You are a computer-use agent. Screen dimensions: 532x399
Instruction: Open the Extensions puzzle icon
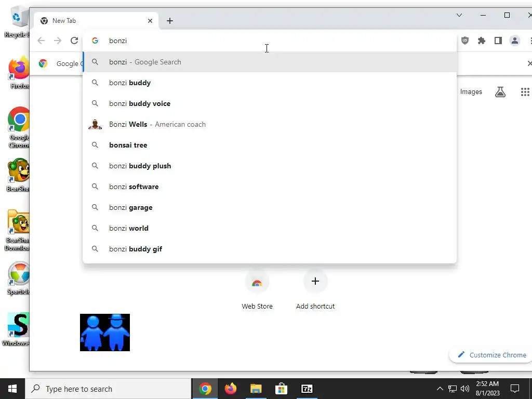482,41
